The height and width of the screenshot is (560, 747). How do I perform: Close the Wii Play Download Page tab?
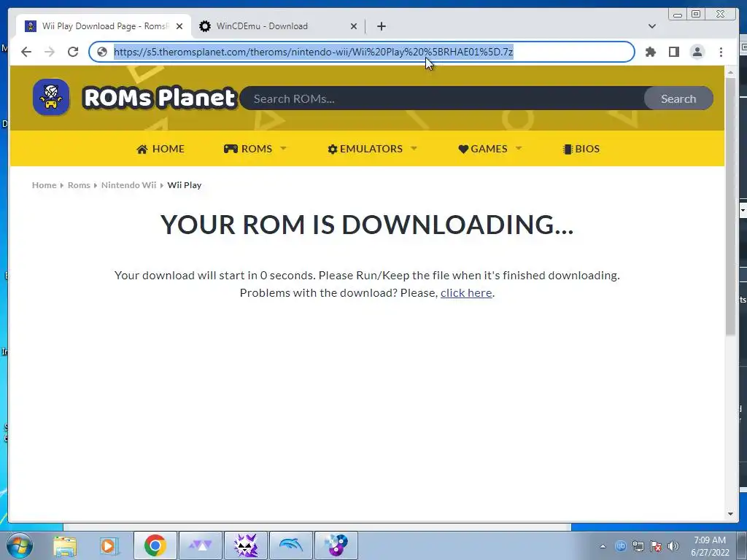point(179,26)
